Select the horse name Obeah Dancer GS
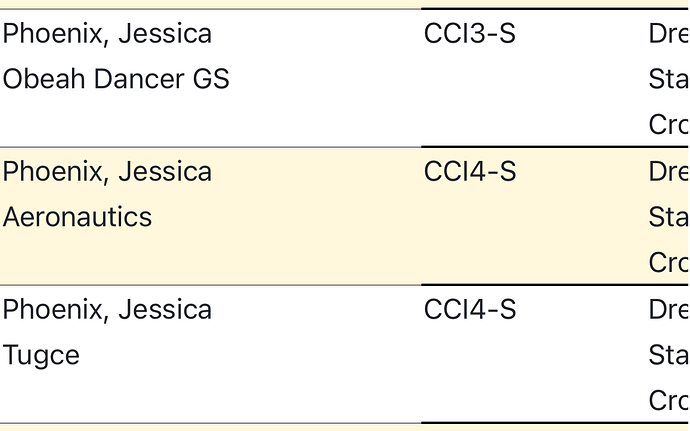 click(116, 79)
